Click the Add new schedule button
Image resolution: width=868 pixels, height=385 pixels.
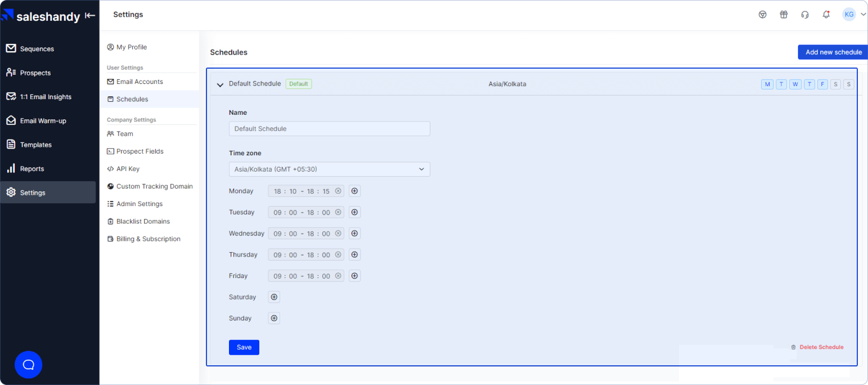(x=833, y=52)
